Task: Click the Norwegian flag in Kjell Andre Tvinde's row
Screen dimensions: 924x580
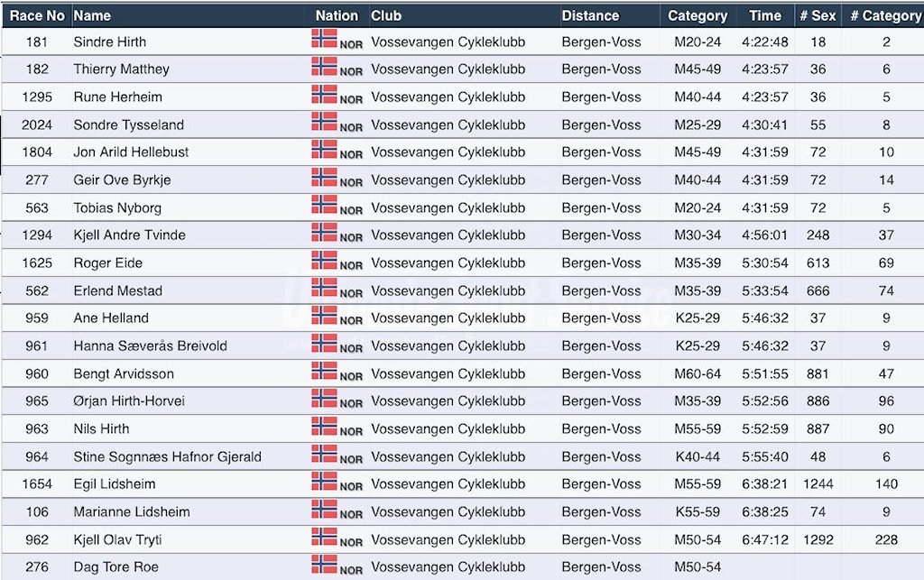Action: (x=324, y=232)
